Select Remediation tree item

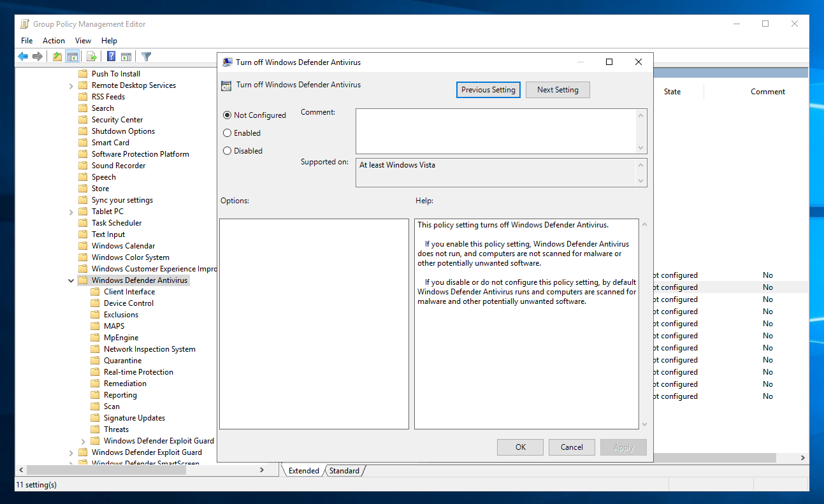coord(125,384)
